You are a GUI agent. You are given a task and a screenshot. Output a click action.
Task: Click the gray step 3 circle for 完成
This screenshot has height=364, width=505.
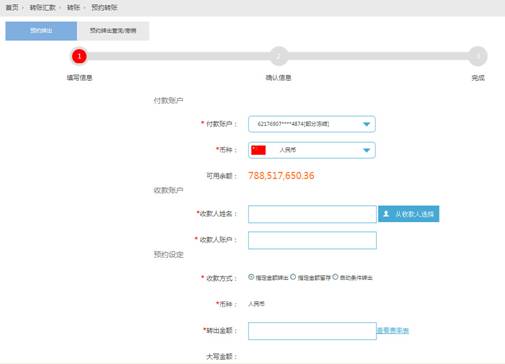point(478,56)
